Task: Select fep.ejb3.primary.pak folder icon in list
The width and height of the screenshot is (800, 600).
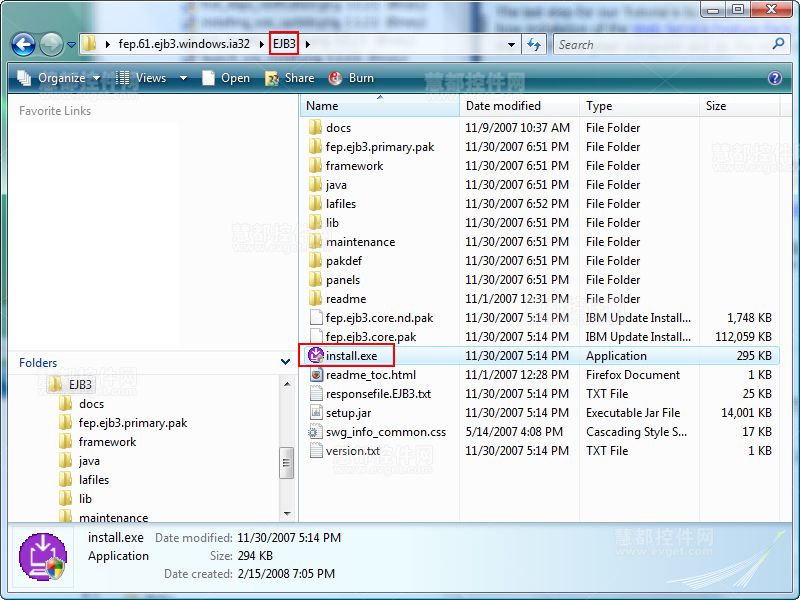Action: (x=315, y=146)
